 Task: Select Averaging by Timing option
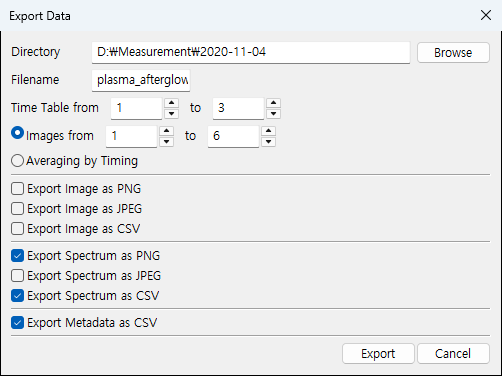pos(17,161)
